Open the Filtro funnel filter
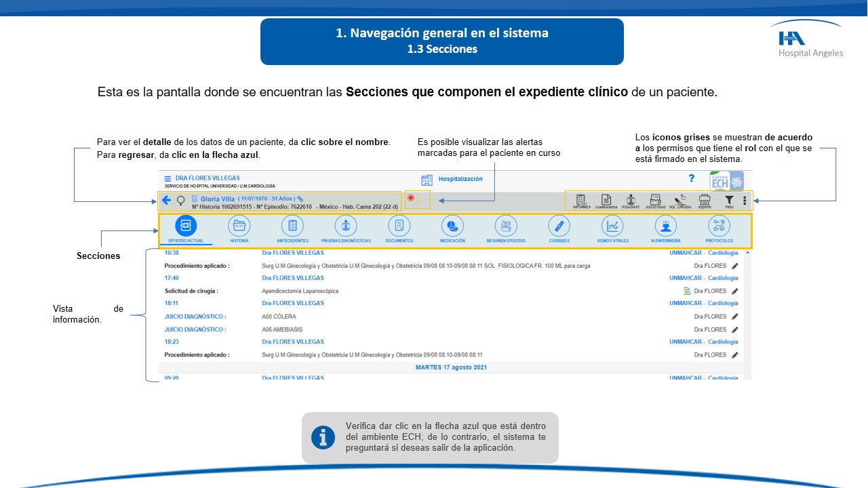Viewport: 868px width, 488px height. click(729, 200)
